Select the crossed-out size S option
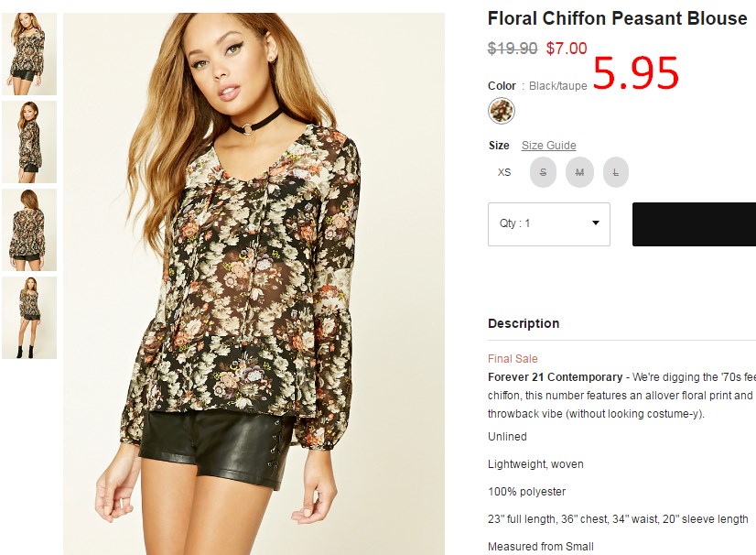 (543, 172)
